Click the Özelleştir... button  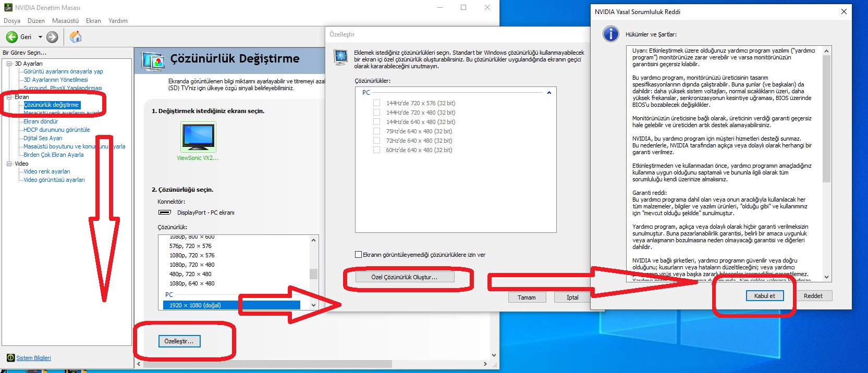tap(179, 341)
